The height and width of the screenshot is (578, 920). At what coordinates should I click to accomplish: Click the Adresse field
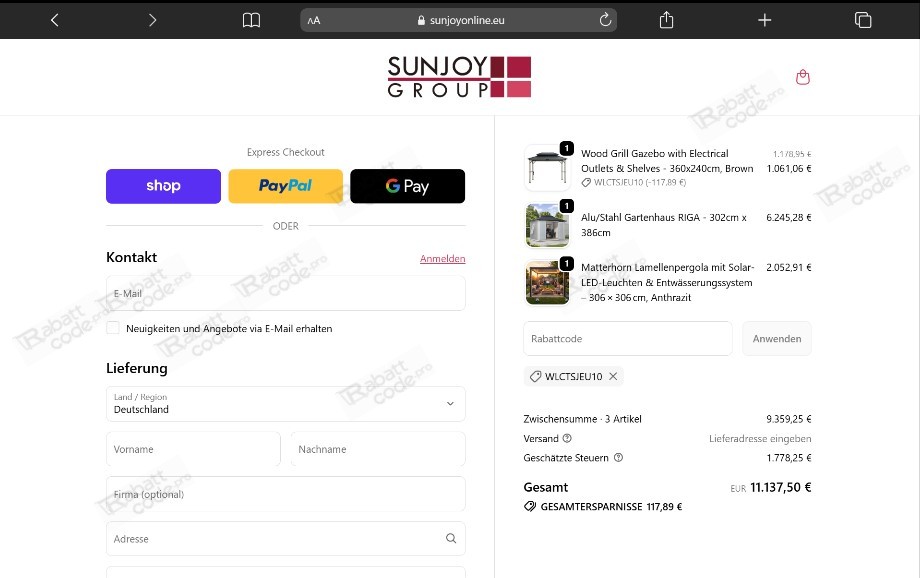tap(286, 539)
